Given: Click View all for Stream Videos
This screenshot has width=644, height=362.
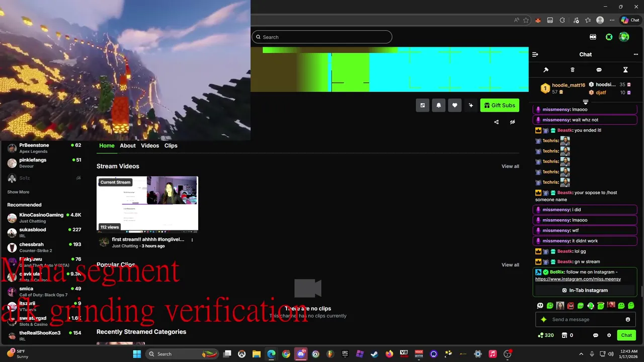Looking at the screenshot, I should (510, 166).
